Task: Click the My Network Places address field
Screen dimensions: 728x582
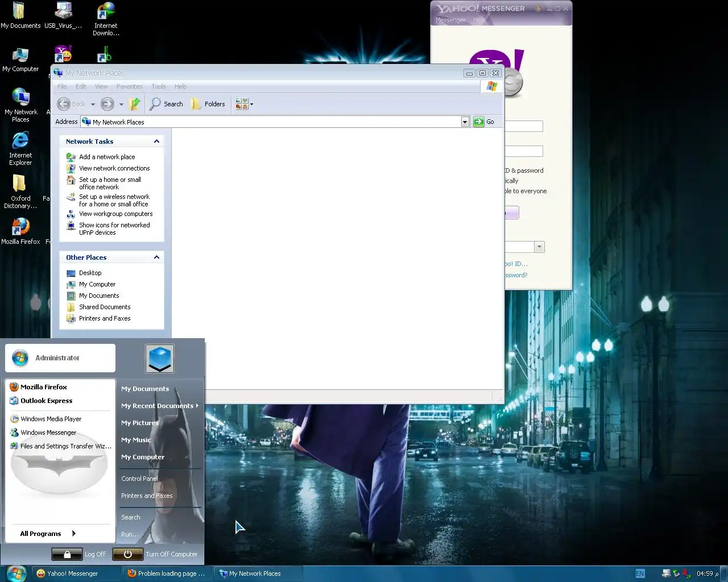Action: (271, 122)
